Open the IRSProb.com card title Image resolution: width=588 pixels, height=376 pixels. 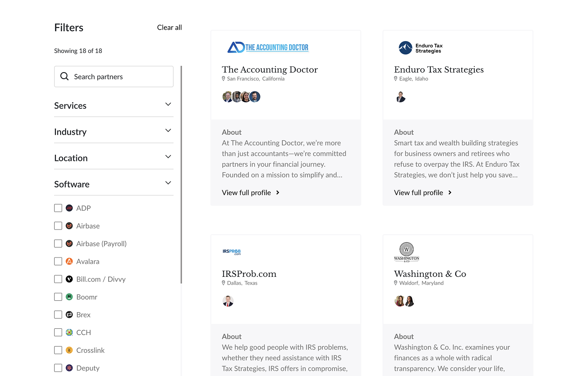coord(249,274)
